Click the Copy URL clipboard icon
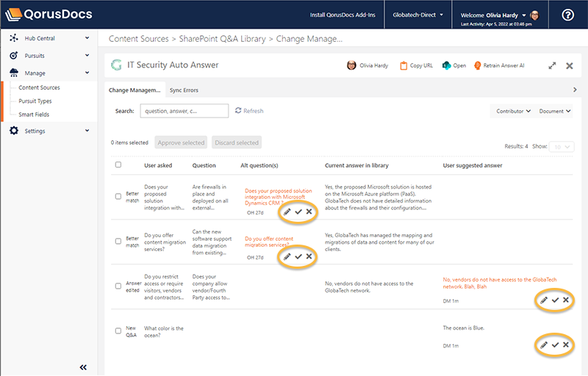The image size is (588, 376). pos(404,65)
